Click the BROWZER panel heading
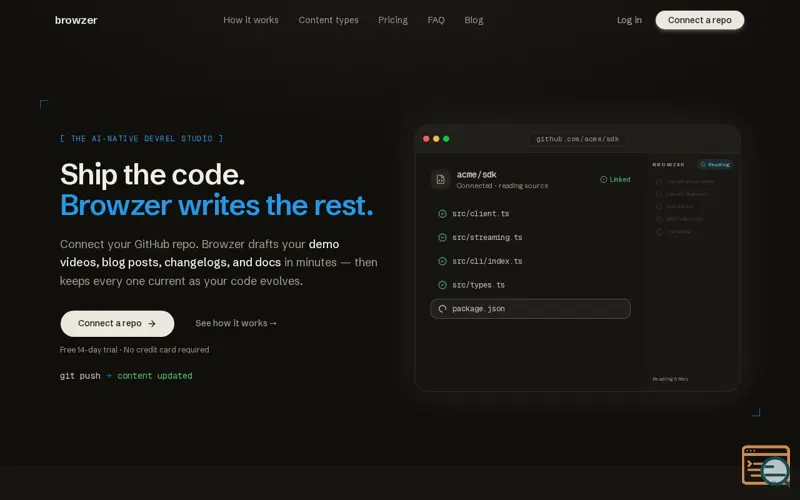The width and height of the screenshot is (800, 500). (x=668, y=164)
